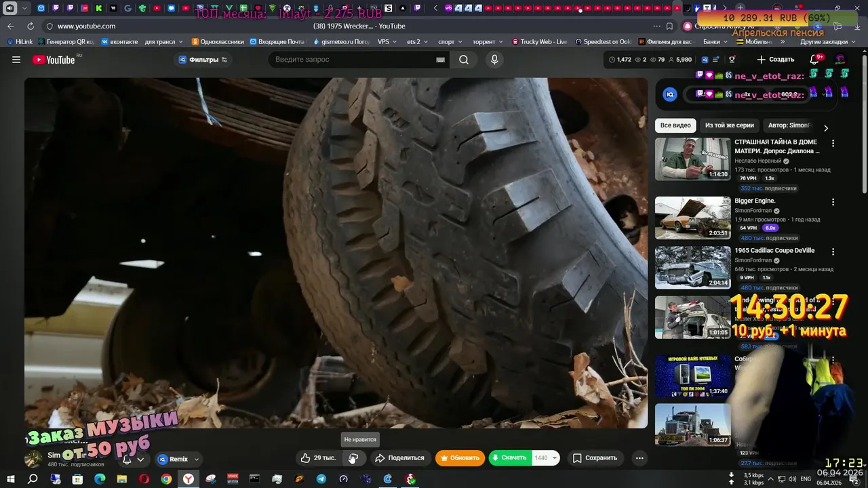Expand the торрент bookmarks folder
The height and width of the screenshot is (488, 868).
[488, 42]
